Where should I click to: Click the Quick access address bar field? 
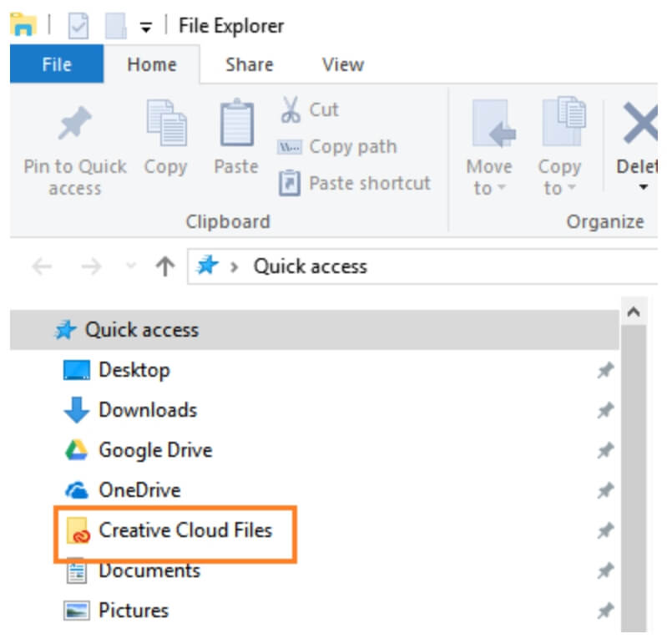pos(423,267)
